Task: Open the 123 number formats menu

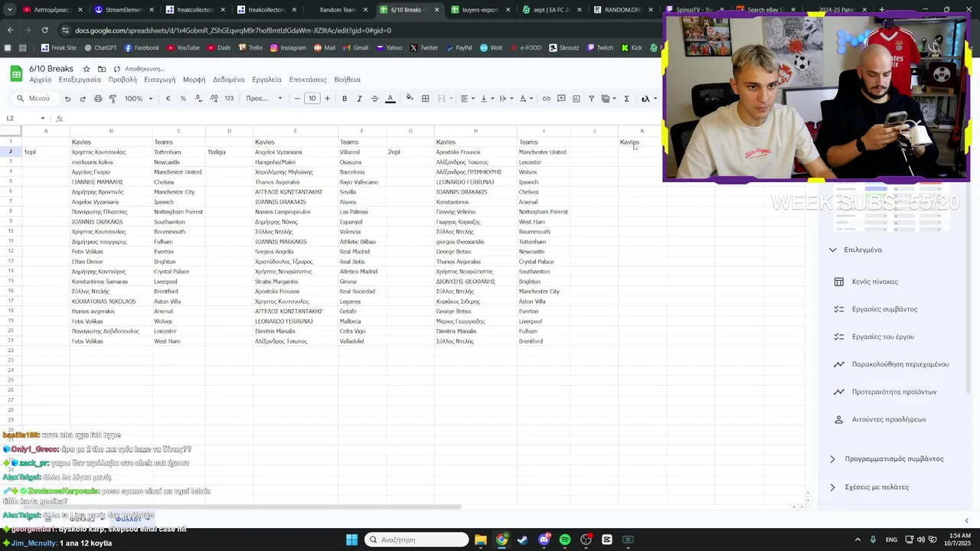Action: point(229,99)
